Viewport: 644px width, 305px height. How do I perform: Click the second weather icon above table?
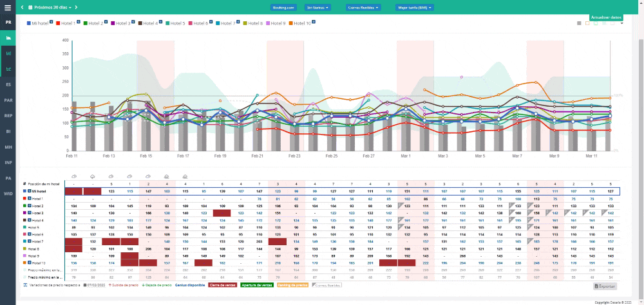coord(92,176)
